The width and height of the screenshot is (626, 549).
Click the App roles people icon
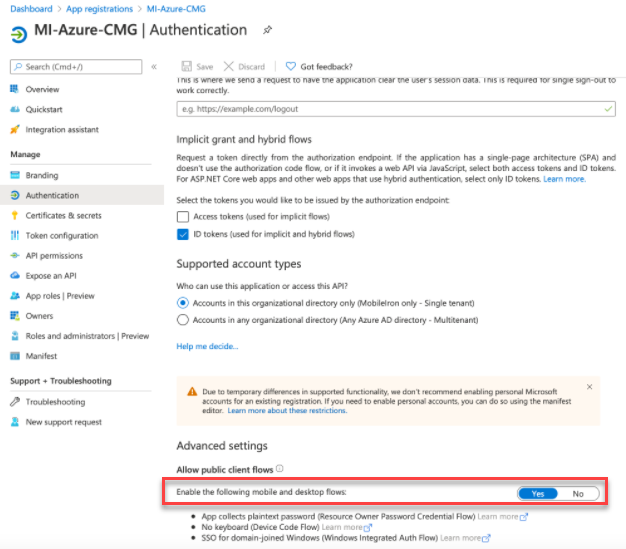click(x=15, y=295)
